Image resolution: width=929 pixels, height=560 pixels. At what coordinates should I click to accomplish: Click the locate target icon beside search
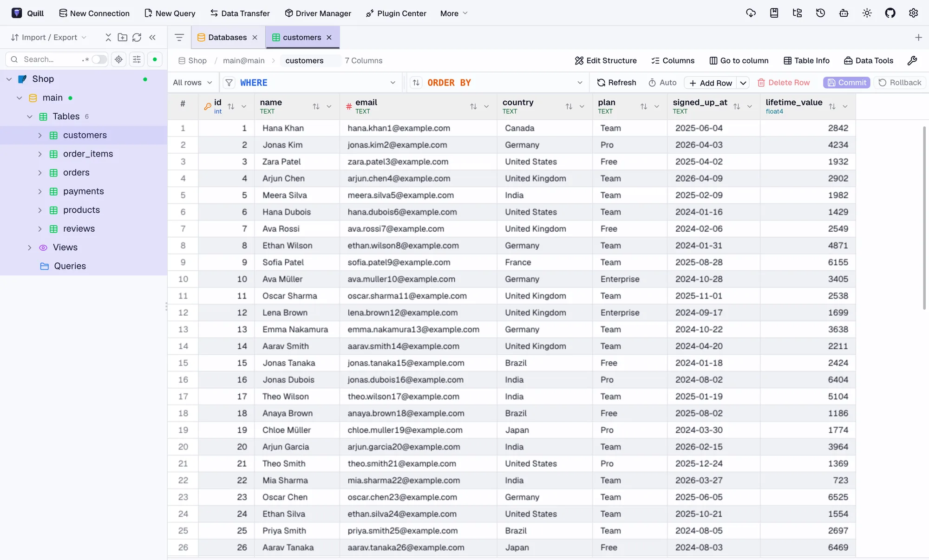click(x=119, y=59)
